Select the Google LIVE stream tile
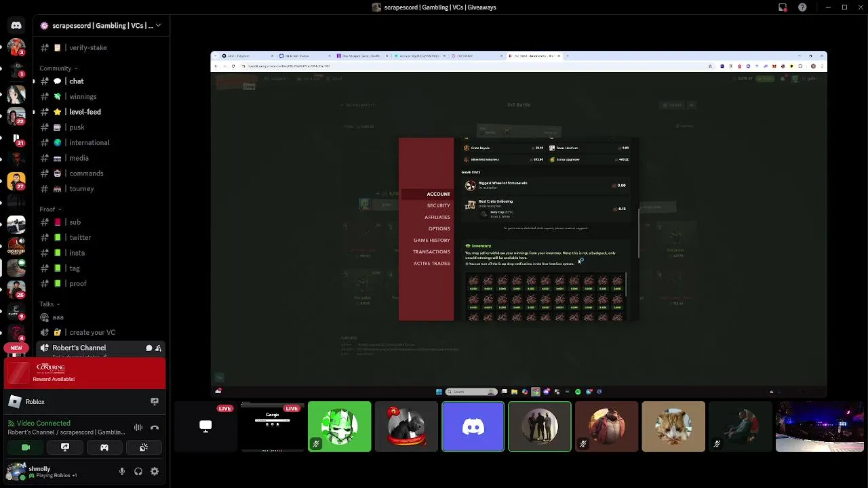Image resolution: width=868 pixels, height=488 pixels. coord(272,426)
